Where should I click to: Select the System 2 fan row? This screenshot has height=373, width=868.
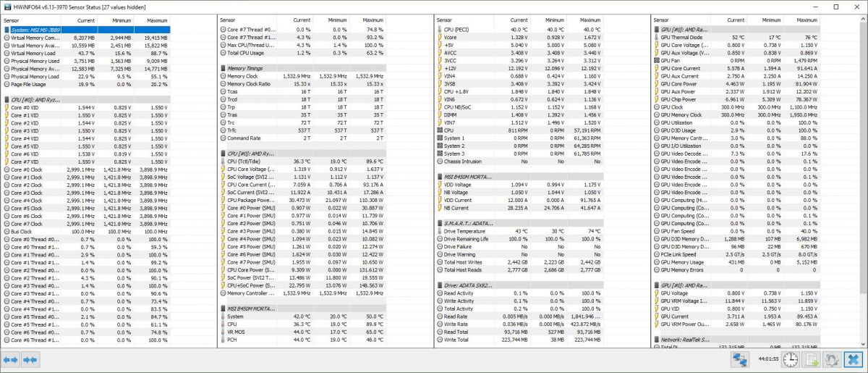click(x=520, y=146)
